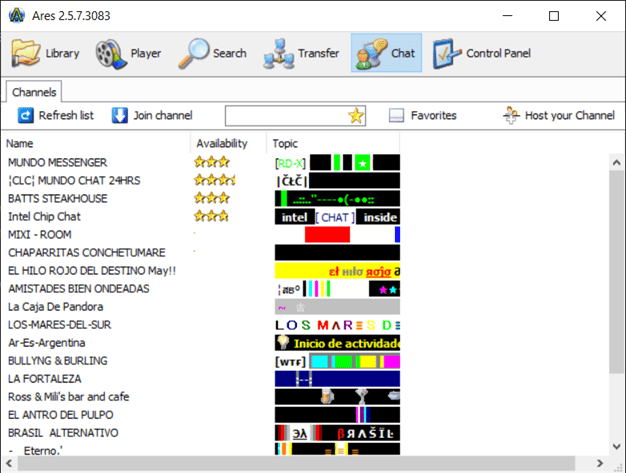This screenshot has height=473, width=626.
Task: Select Ross & Mili's bar and cafe channel
Action: [x=69, y=397]
